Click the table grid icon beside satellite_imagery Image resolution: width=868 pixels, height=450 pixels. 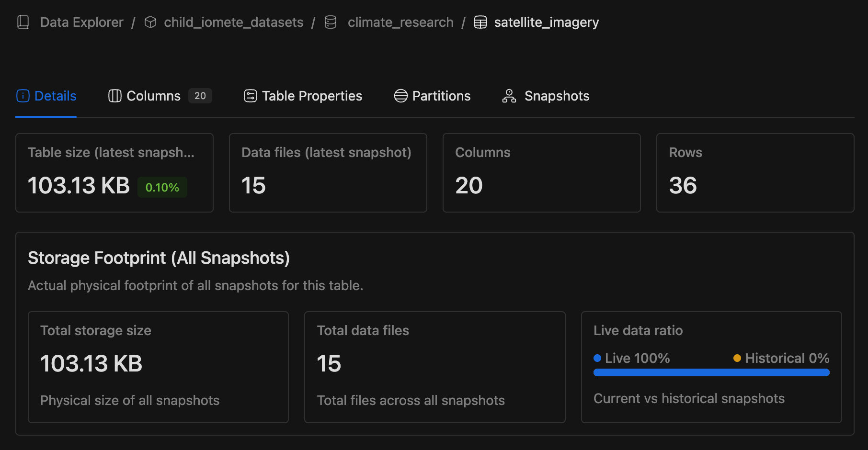tap(480, 22)
